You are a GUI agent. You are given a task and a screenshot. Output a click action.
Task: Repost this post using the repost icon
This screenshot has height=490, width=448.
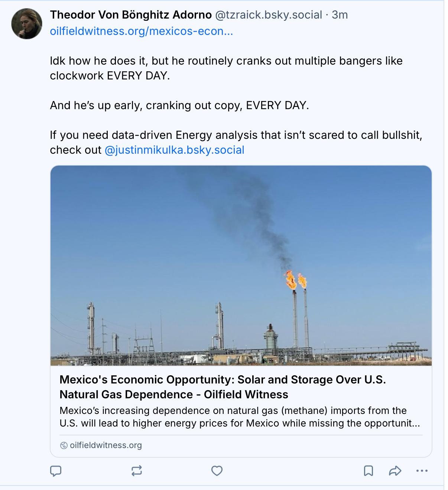(x=136, y=471)
